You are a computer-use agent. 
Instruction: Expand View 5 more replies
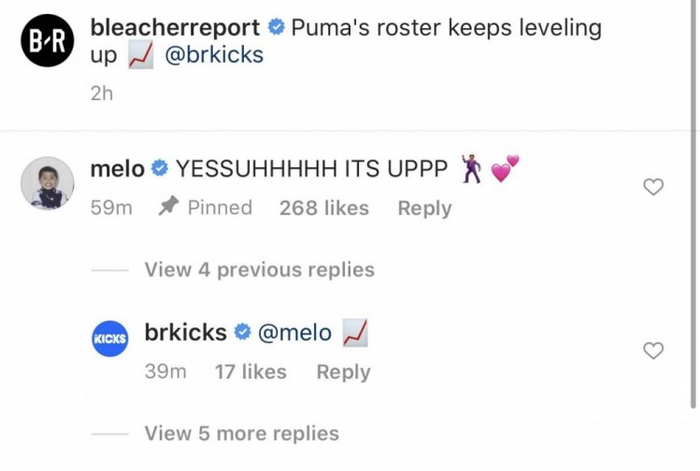(x=241, y=434)
